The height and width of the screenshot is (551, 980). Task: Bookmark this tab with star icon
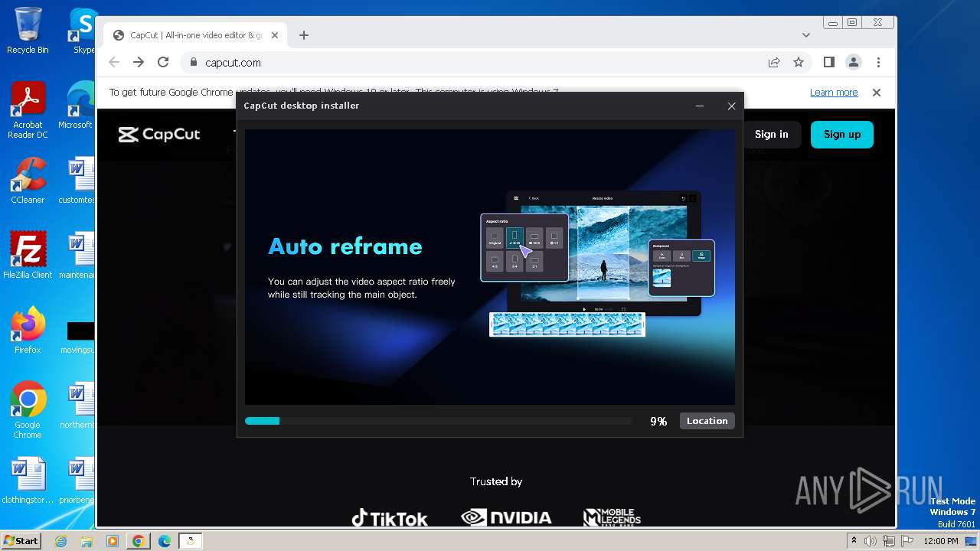pos(799,62)
